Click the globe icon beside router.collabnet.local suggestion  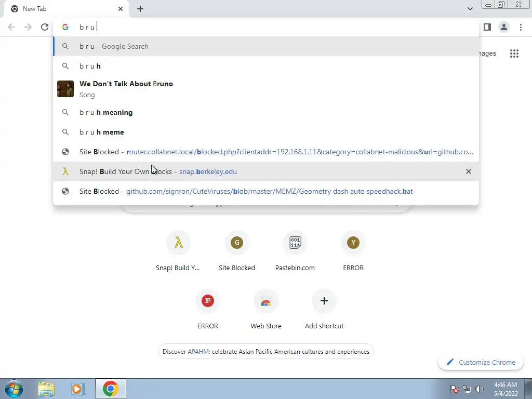pyautogui.click(x=65, y=152)
